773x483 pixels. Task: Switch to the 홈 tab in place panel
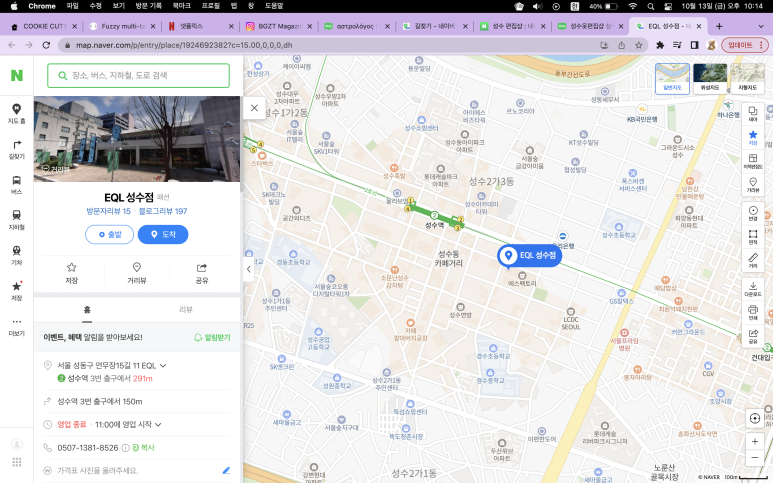87,310
